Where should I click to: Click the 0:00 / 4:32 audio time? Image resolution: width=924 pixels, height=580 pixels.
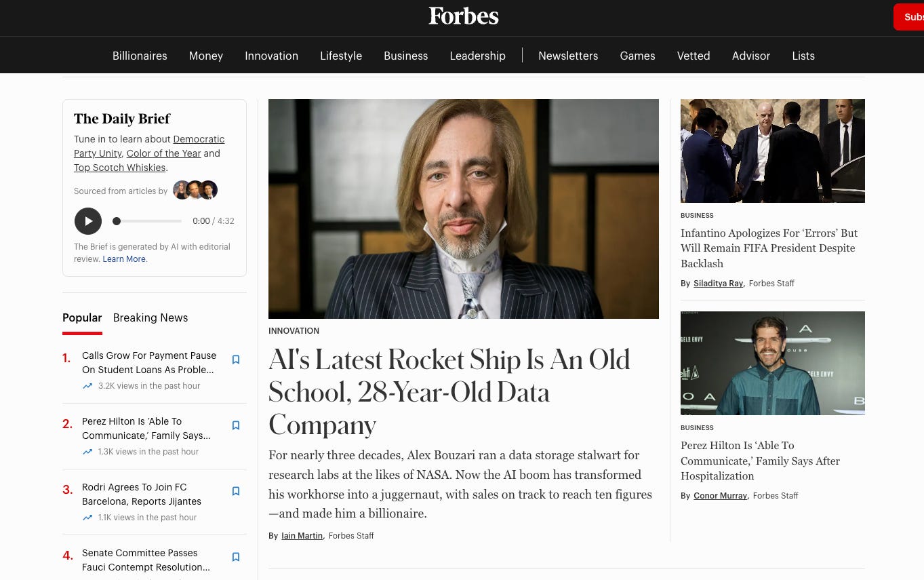[x=214, y=221]
